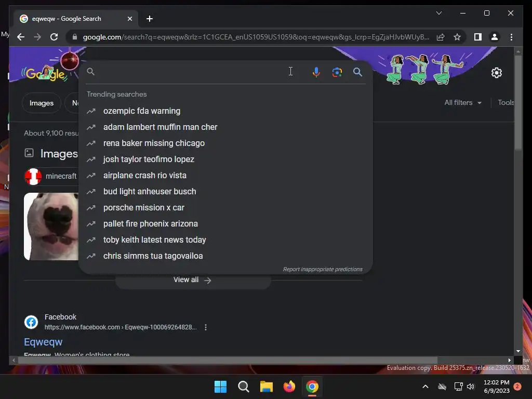Viewport: 532px width, 399px height.
Task: Bookmark this tab with the star icon
Action: [x=457, y=37]
